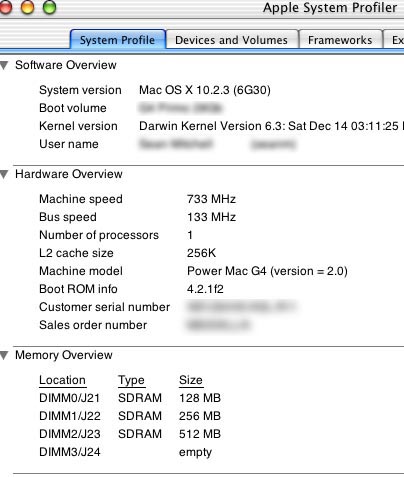Click the Mac OS X 10.2.3 system version text
Screen dimensions: 404x477
[x=205, y=90]
